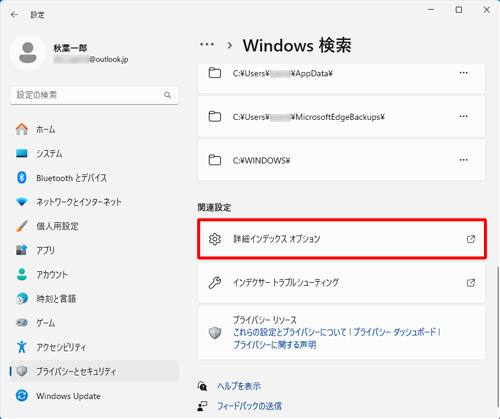This screenshot has height=419, width=500.
Task: Select the C:¥WINDOWS¥ path text
Action: point(261,161)
